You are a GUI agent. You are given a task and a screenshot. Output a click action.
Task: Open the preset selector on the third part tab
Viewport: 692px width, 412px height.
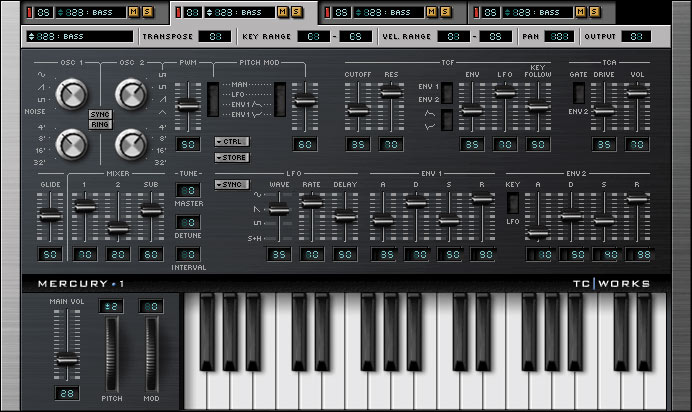(x=389, y=12)
